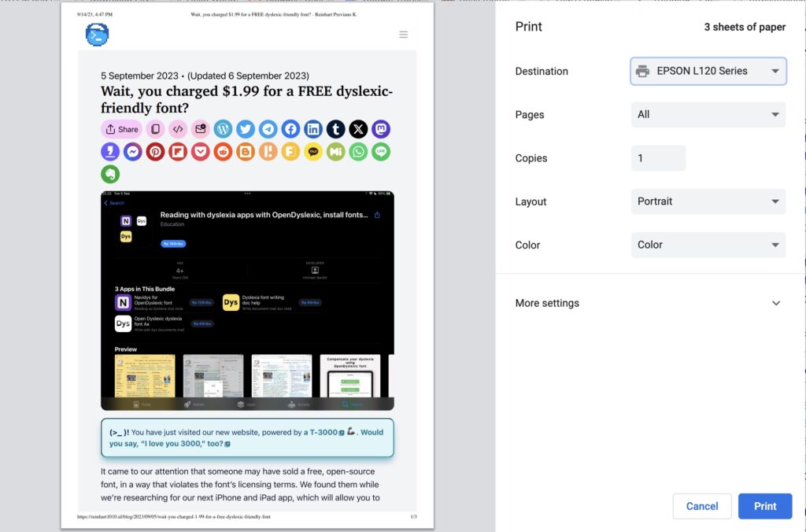Click the LinkedIn share icon
The image size is (806, 532).
coord(313,129)
